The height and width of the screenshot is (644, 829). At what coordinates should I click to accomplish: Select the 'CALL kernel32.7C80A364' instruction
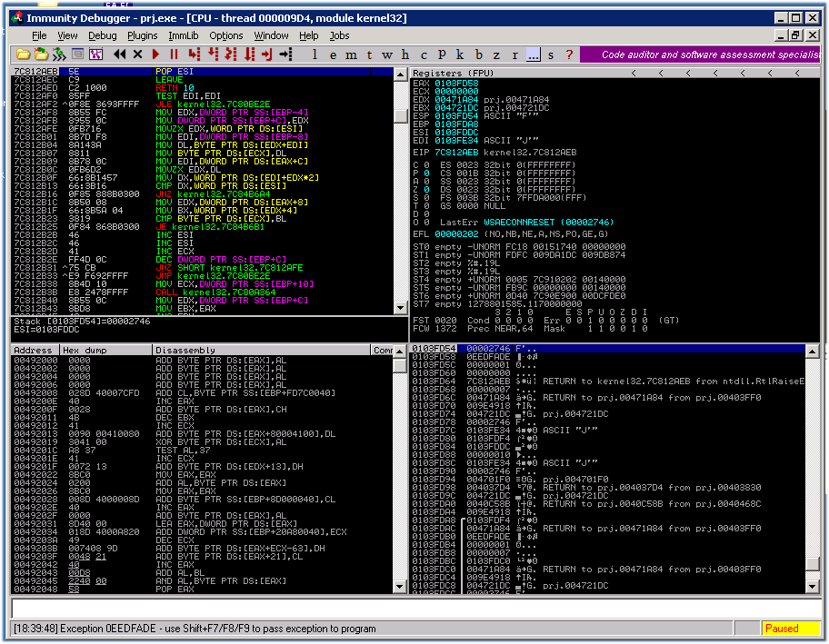203,292
